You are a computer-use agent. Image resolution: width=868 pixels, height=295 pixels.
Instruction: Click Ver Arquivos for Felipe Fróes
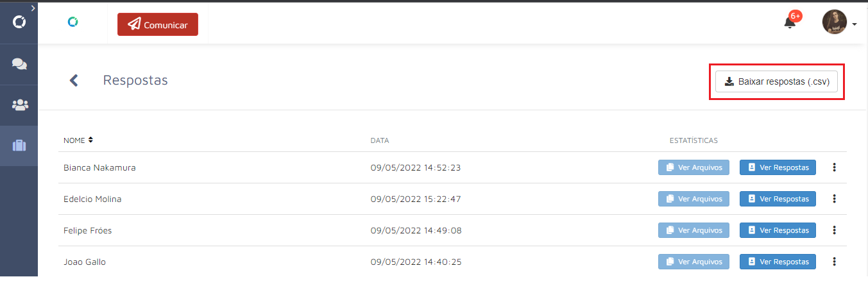tap(694, 230)
